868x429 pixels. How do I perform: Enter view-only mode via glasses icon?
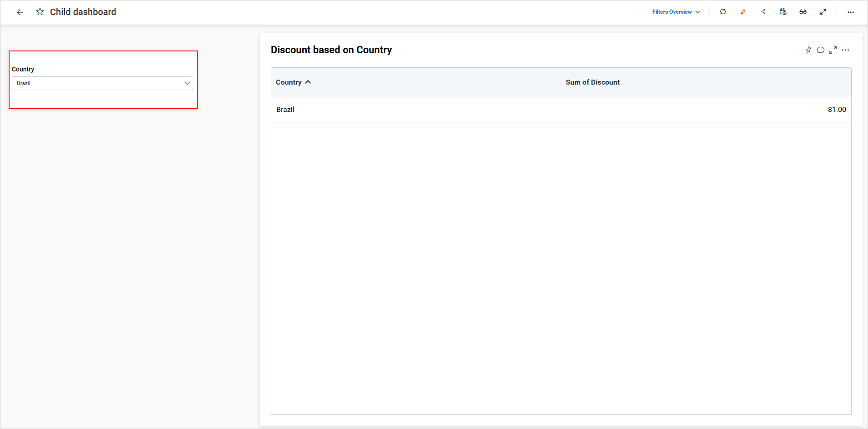click(803, 12)
